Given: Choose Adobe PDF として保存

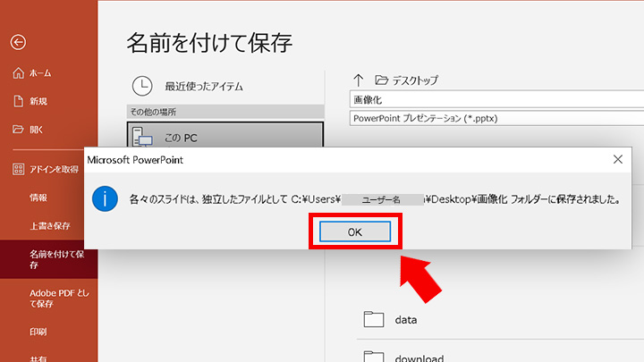Looking at the screenshot, I should click(59, 299).
